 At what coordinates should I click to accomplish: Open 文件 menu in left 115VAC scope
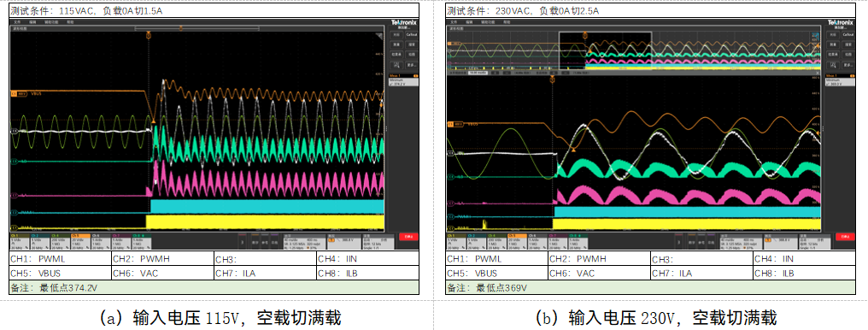(x=17, y=21)
